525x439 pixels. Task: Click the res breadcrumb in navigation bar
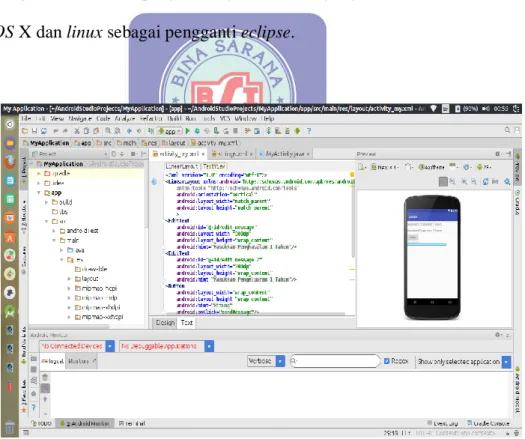tap(149, 143)
